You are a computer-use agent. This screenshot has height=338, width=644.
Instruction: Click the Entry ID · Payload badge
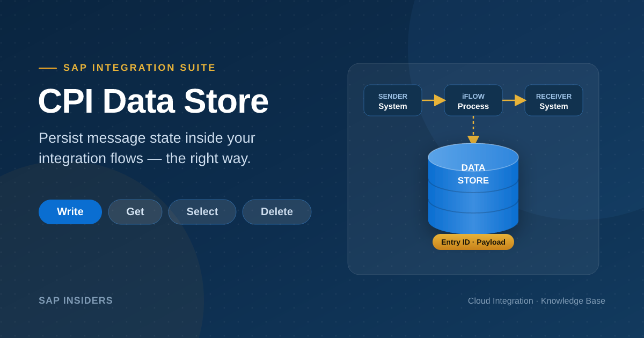(473, 242)
